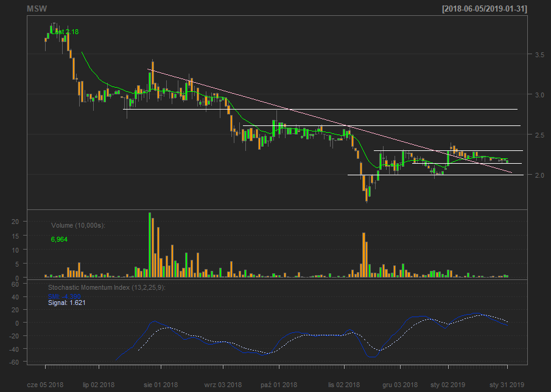The image size is (551, 392).
Task: Click the volume axis label 15
Action: (15, 236)
